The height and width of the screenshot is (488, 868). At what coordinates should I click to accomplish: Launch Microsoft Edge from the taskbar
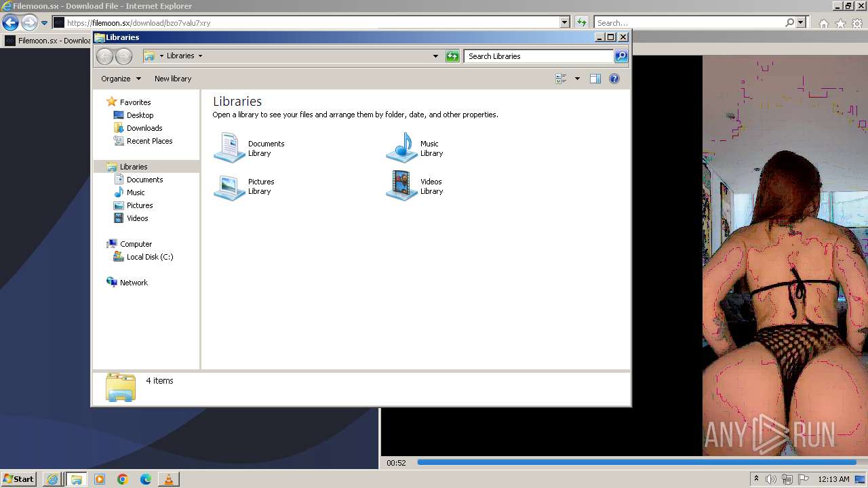[x=146, y=479]
